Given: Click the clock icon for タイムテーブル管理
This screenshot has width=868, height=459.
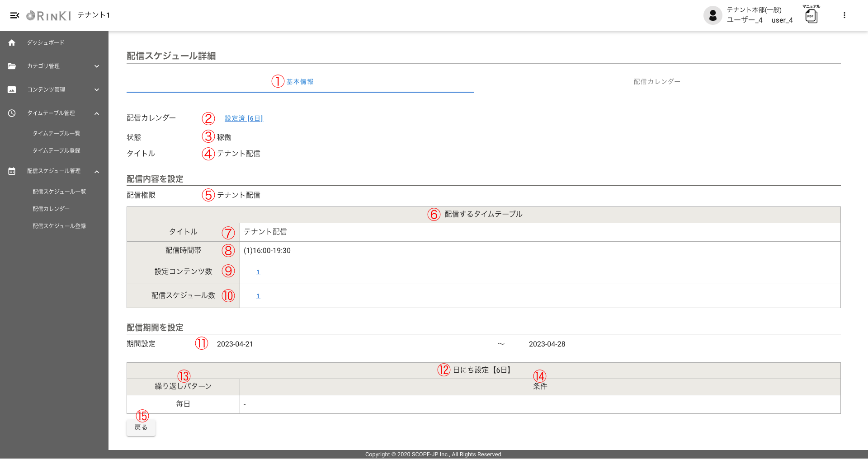Looking at the screenshot, I should point(12,113).
